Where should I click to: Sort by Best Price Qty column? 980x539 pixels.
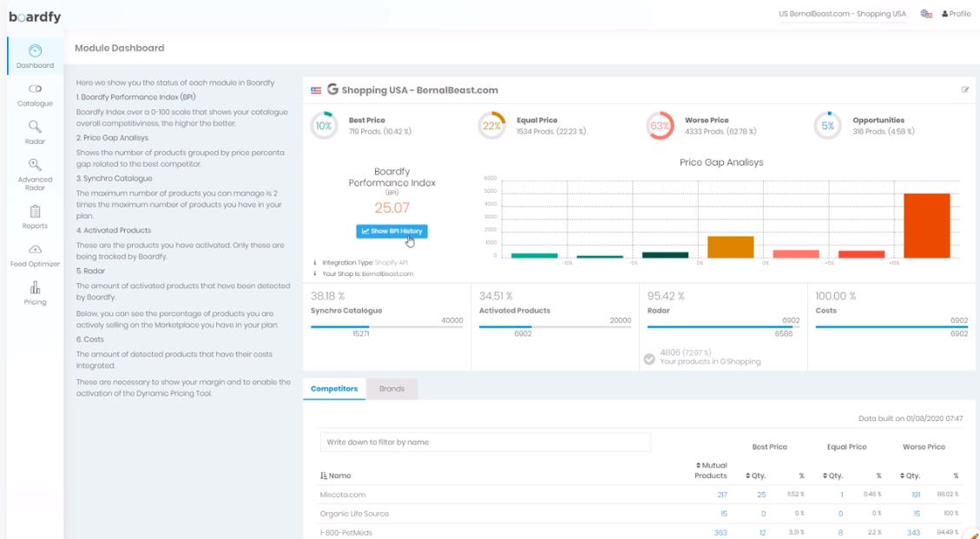[756, 476]
